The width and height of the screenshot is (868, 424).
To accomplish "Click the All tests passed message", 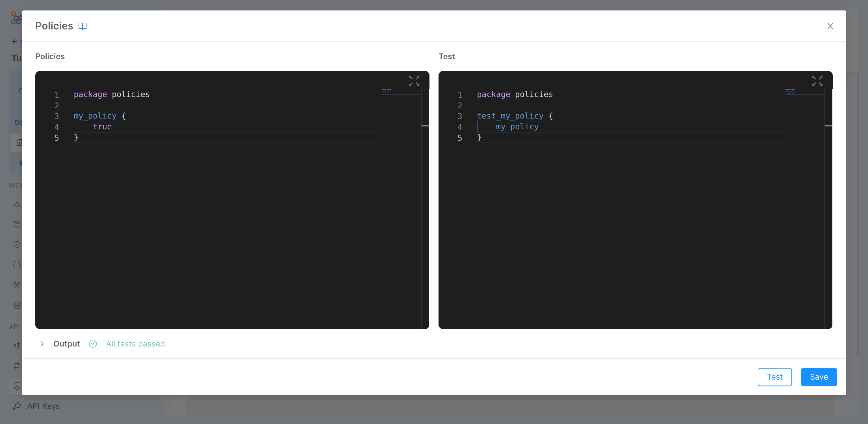I will pyautogui.click(x=135, y=343).
